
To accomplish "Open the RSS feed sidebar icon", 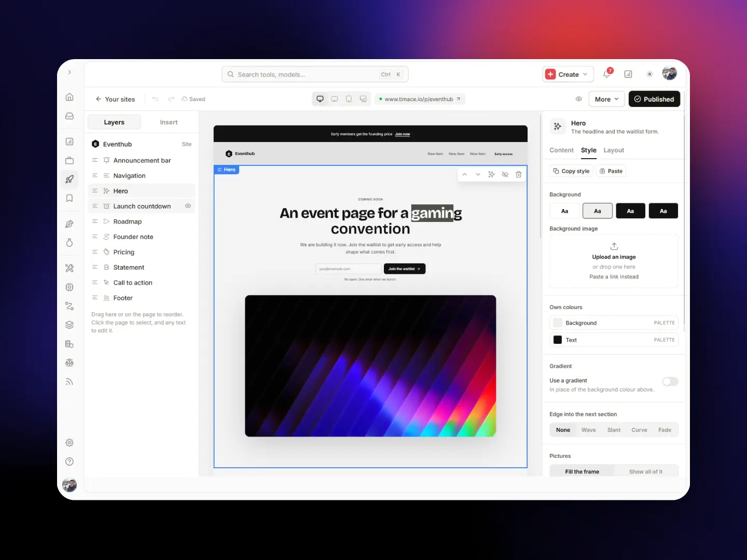I will 70,382.
